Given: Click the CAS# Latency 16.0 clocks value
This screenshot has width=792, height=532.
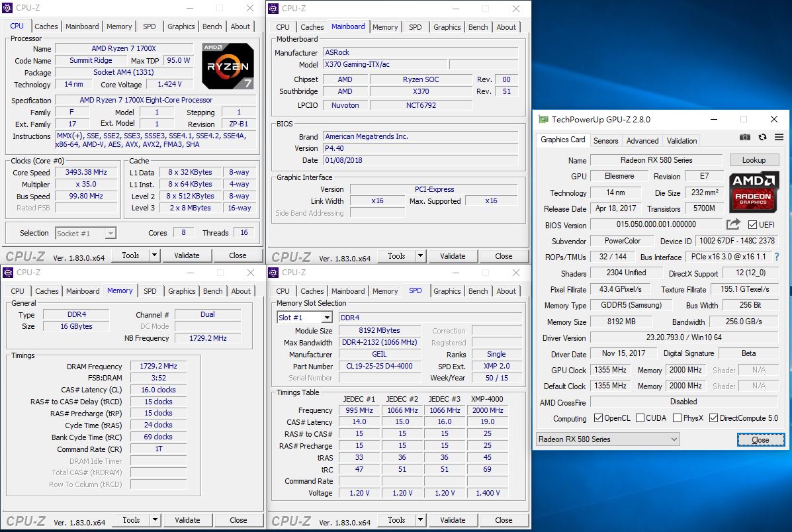Looking at the screenshot, I should (x=158, y=390).
